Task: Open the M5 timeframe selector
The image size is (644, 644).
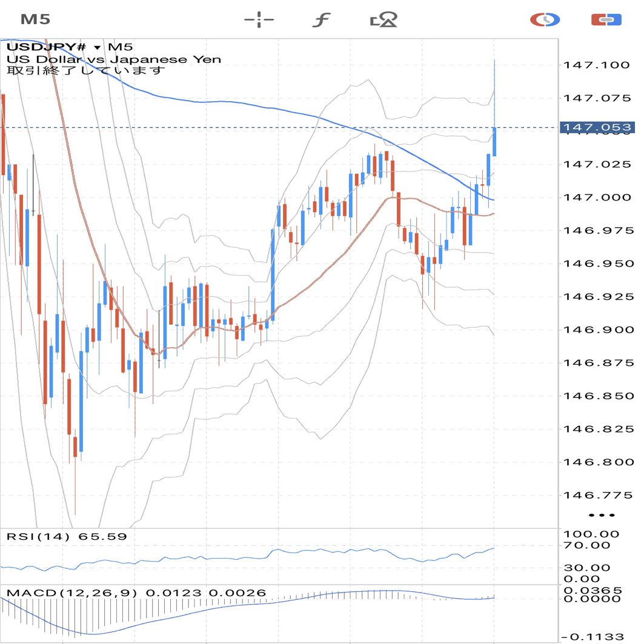Action: pos(35,19)
